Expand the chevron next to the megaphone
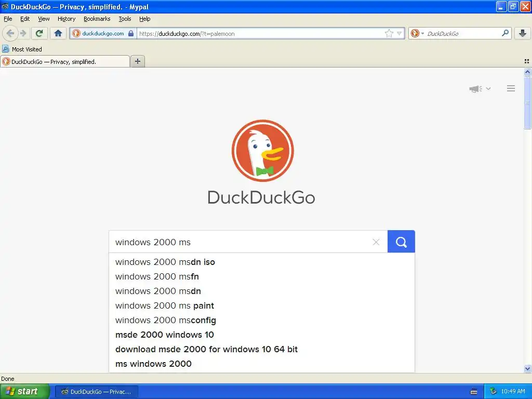 (488, 88)
